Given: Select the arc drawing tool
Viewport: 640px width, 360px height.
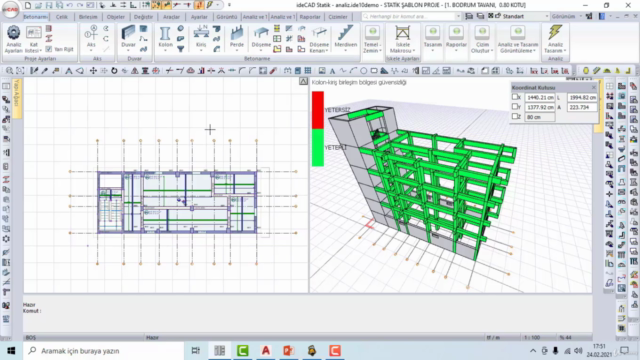Looking at the screenshot, I should click(x=353, y=71).
